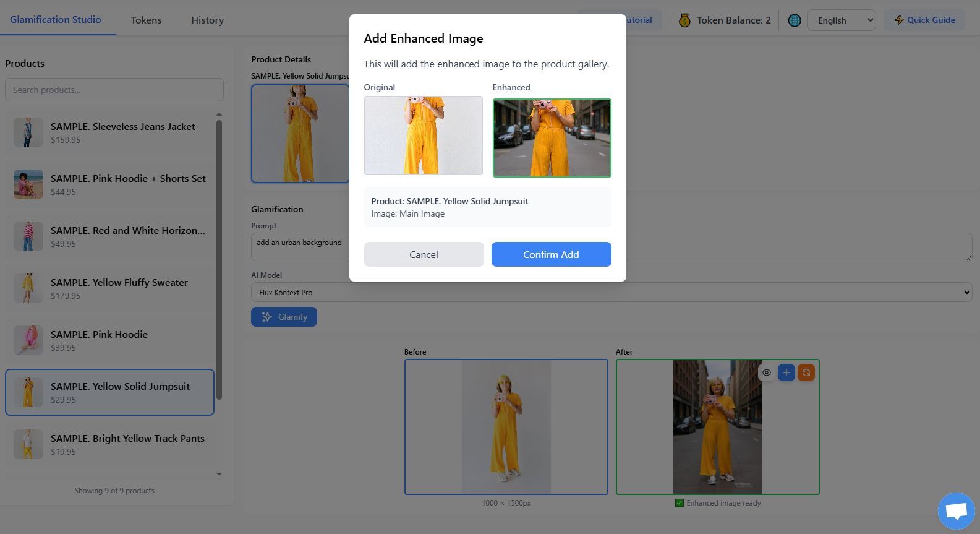
Task: Select the Enhanced image thumbnail in dialog
Action: (x=552, y=138)
